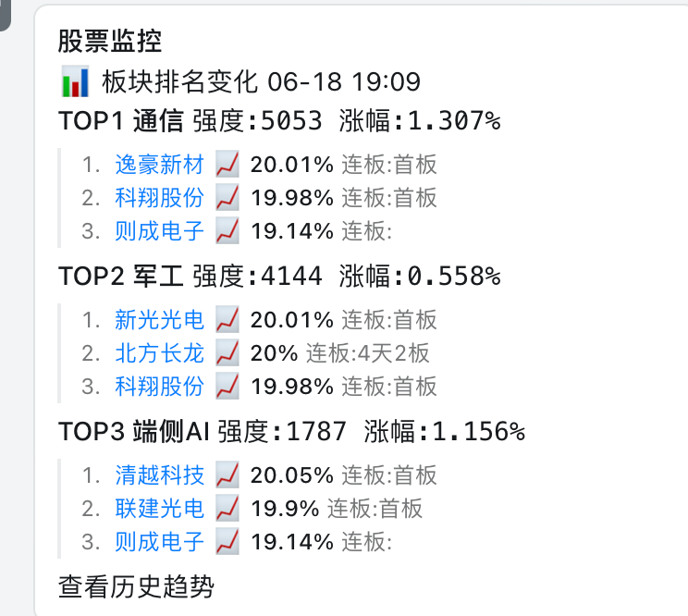Click the trend chart icon next to 逸豪新材
The width and height of the screenshot is (688, 616).
(x=227, y=165)
